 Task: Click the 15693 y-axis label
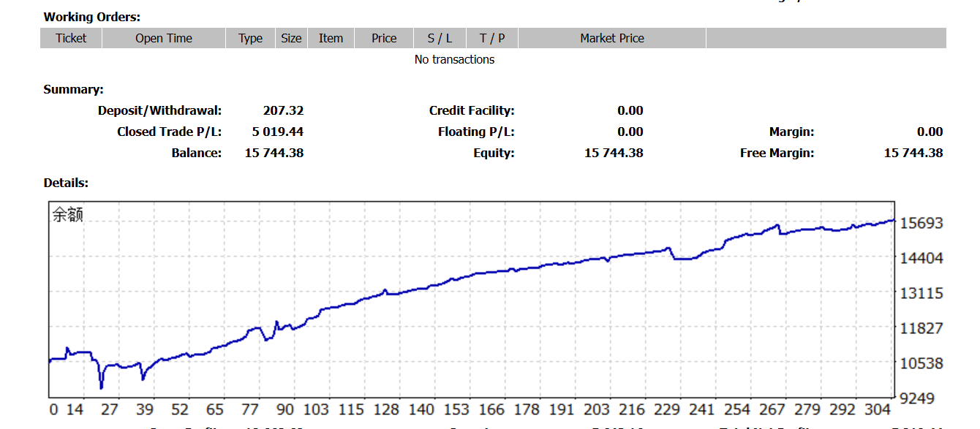pos(921,224)
